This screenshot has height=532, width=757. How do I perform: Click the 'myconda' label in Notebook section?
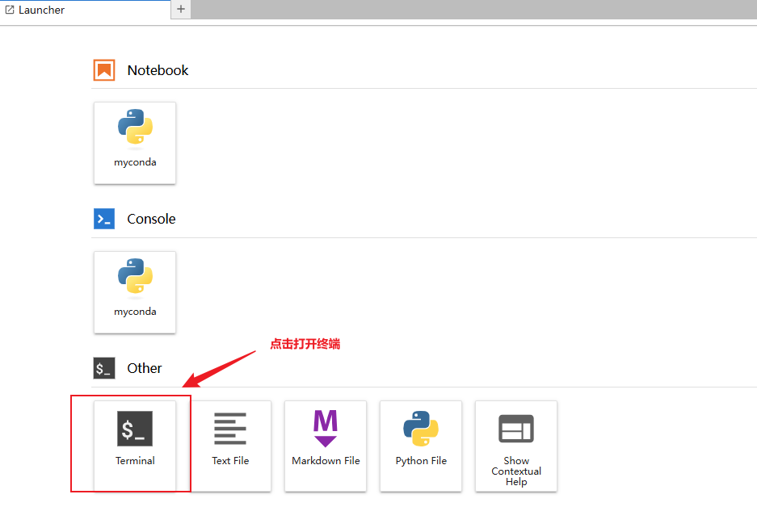point(135,162)
